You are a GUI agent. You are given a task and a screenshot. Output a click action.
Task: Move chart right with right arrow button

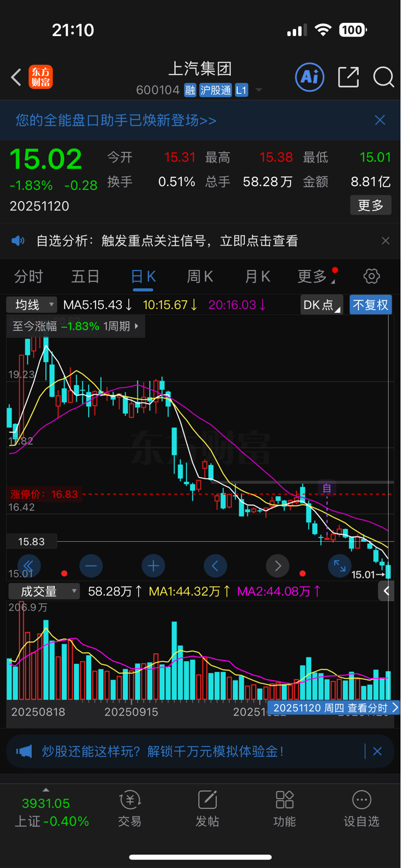pyautogui.click(x=278, y=566)
